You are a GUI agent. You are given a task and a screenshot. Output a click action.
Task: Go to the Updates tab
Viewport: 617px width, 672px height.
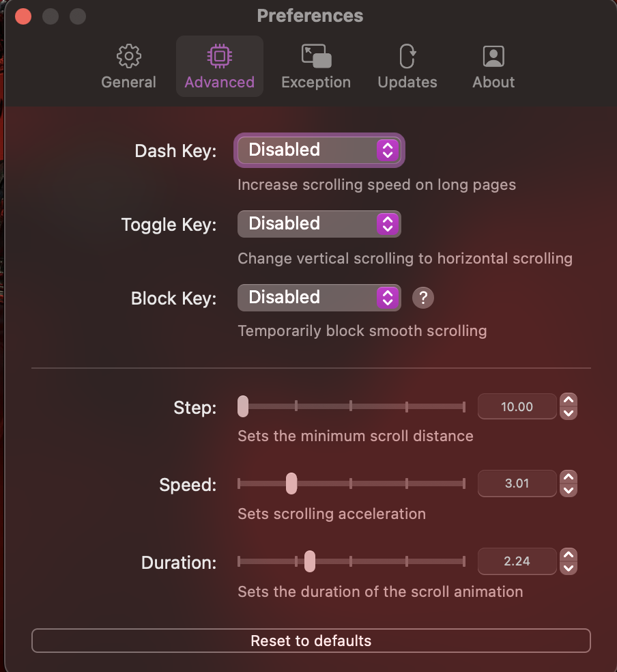pyautogui.click(x=407, y=67)
